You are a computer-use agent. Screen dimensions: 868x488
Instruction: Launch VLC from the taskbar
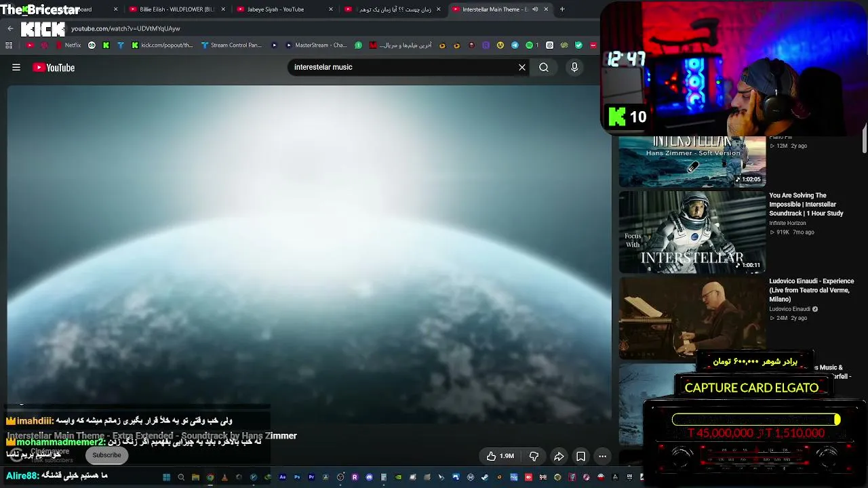point(224,477)
